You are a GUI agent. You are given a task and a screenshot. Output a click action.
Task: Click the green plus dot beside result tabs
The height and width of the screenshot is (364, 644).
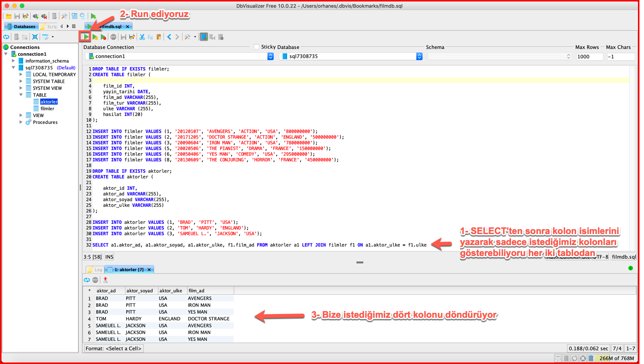630,268
